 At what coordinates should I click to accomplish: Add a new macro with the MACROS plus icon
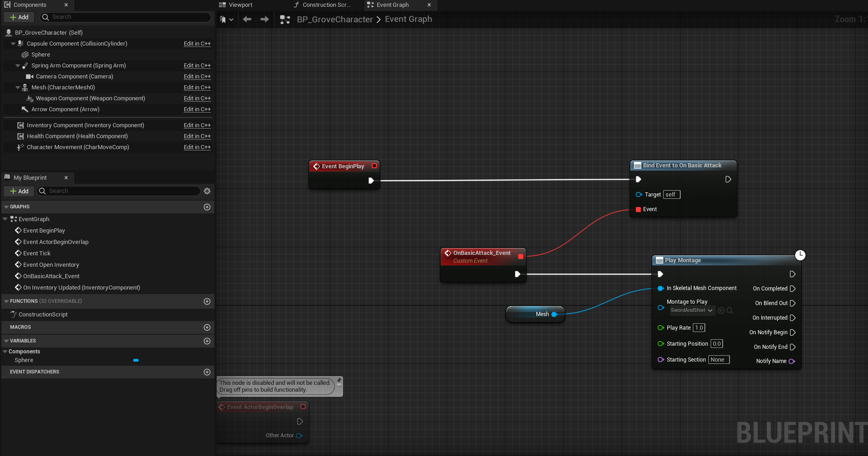[207, 327]
